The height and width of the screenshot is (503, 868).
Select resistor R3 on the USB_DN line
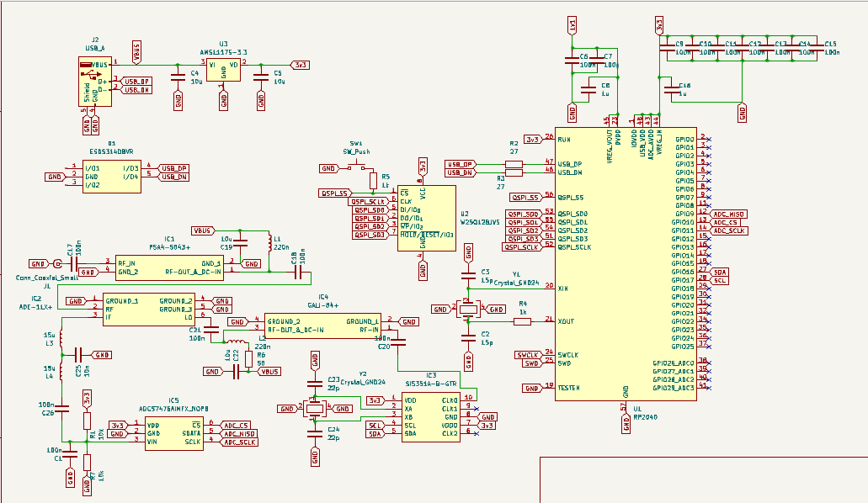(x=514, y=172)
